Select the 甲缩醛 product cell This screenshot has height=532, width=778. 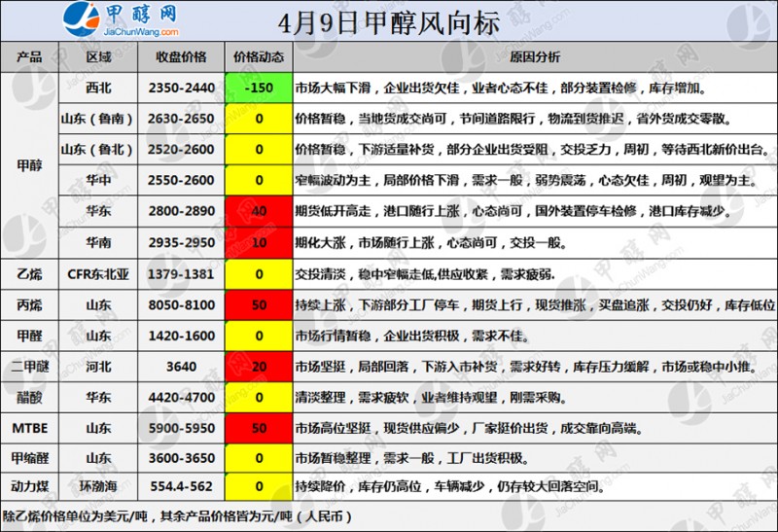(x=30, y=458)
